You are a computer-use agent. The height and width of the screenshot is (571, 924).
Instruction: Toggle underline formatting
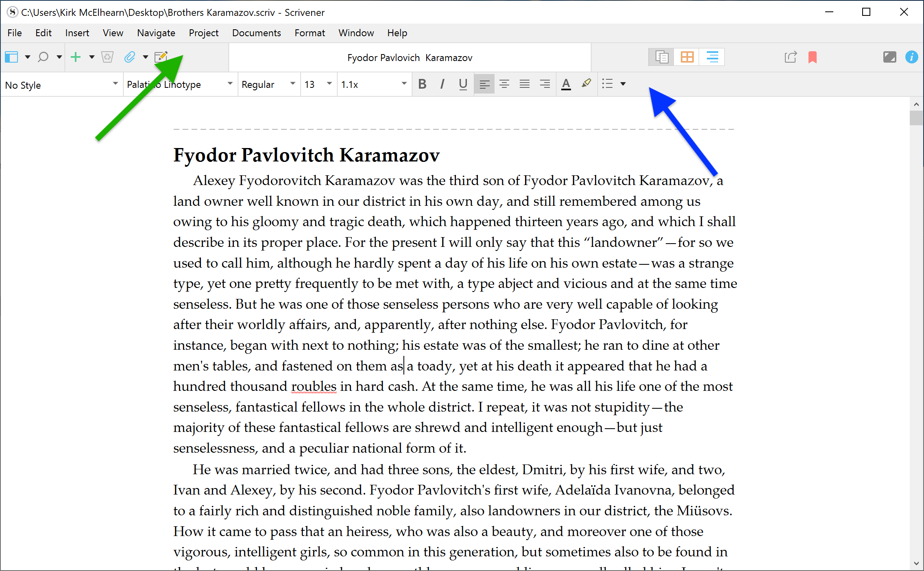click(x=463, y=84)
